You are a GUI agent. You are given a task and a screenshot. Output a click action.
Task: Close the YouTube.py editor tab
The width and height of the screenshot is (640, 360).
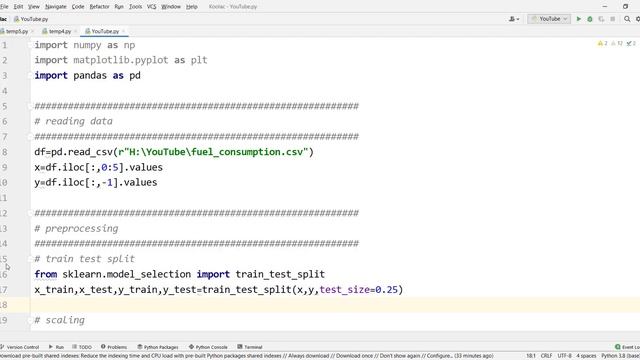click(x=124, y=31)
